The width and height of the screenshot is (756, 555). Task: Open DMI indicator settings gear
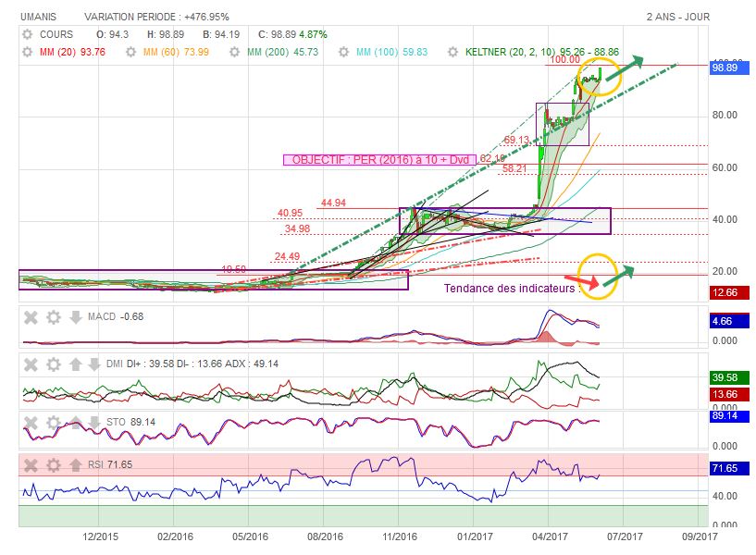[54, 364]
